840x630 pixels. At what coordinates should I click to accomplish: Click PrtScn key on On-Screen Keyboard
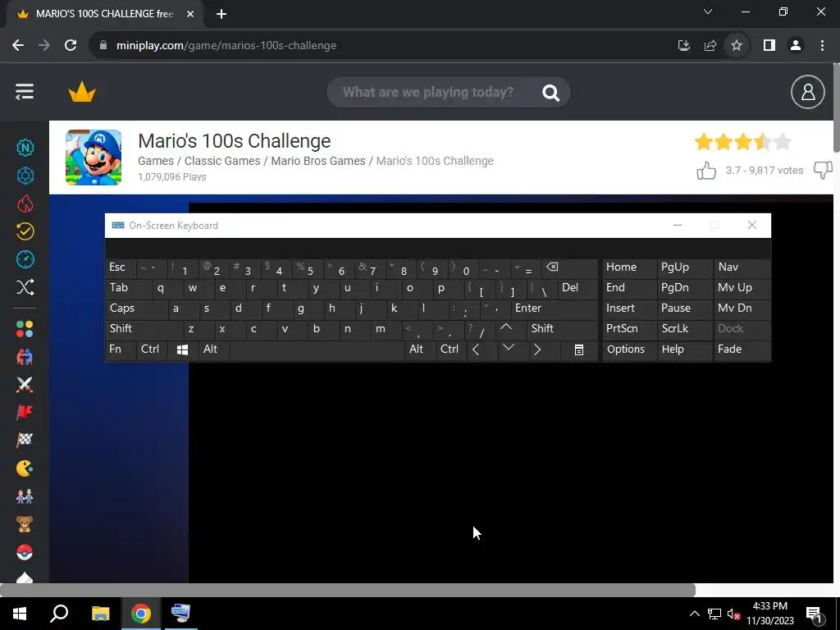(x=629, y=329)
